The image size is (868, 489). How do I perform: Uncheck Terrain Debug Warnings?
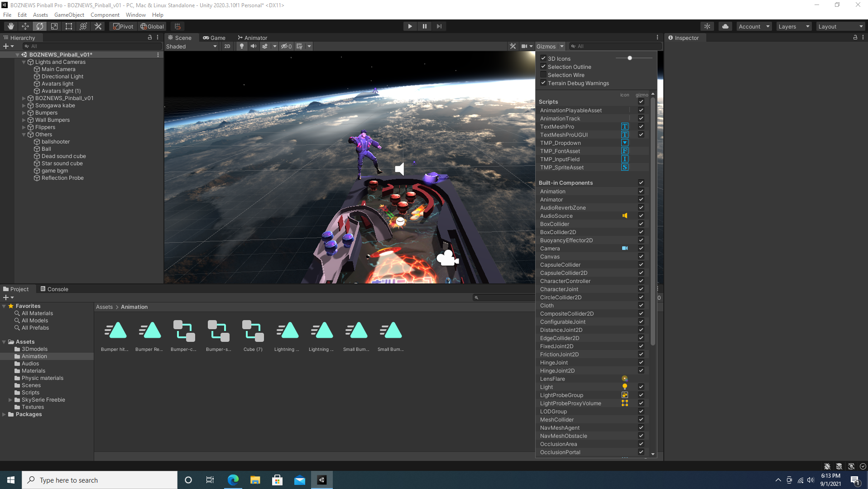(x=543, y=83)
